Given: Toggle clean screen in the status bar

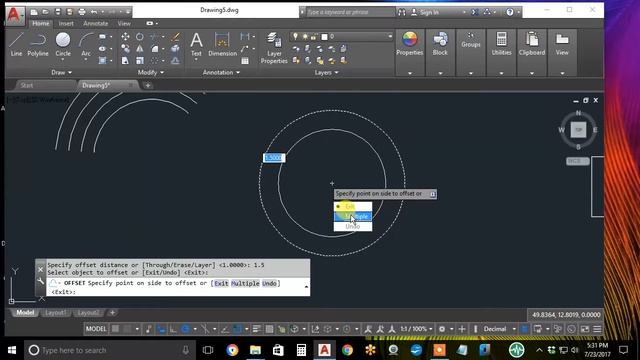Looking at the screenshot, I should [584, 329].
